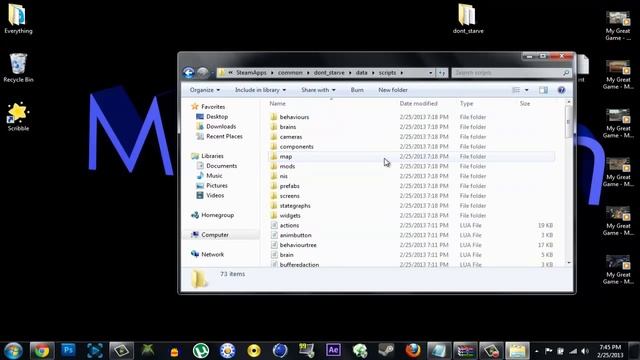Select the map folder row
640x360 pixels.
tap(411, 156)
